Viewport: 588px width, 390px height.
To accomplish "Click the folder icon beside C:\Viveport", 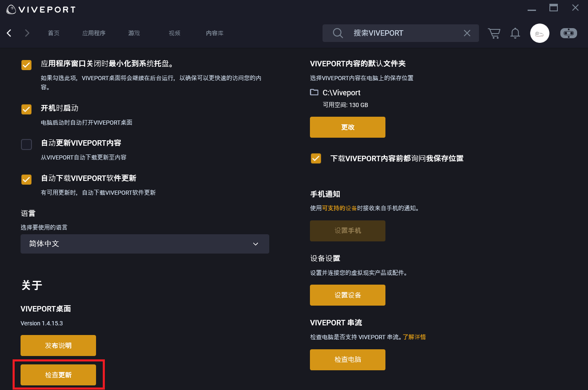I will [314, 92].
